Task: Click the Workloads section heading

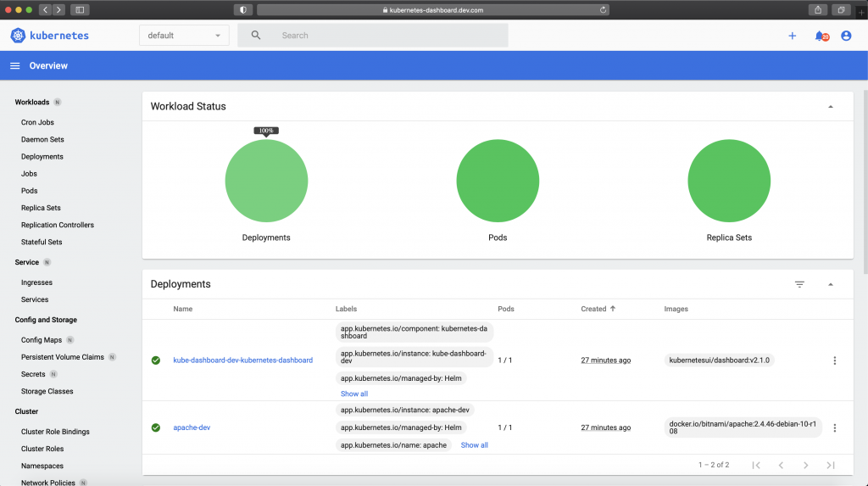Action: pos(32,102)
